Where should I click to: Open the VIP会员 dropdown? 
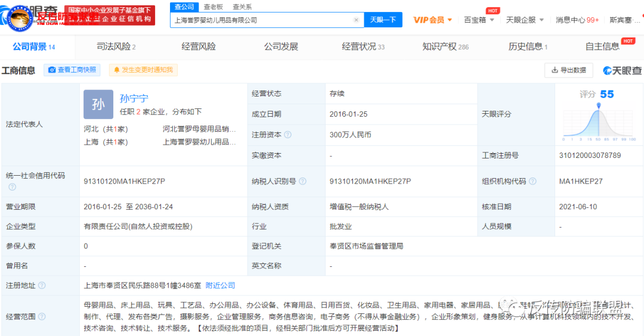[x=432, y=20]
